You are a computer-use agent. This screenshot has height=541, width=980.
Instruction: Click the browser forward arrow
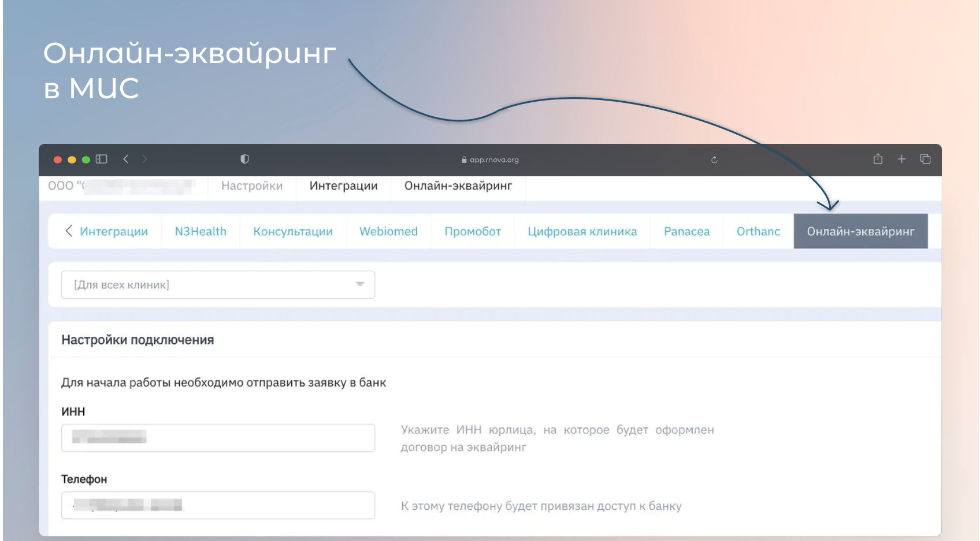pyautogui.click(x=144, y=159)
